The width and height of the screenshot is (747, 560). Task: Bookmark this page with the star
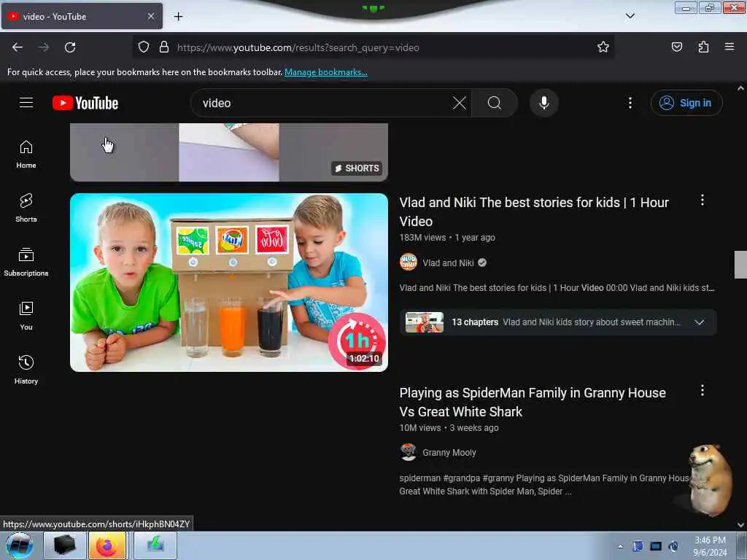point(603,47)
